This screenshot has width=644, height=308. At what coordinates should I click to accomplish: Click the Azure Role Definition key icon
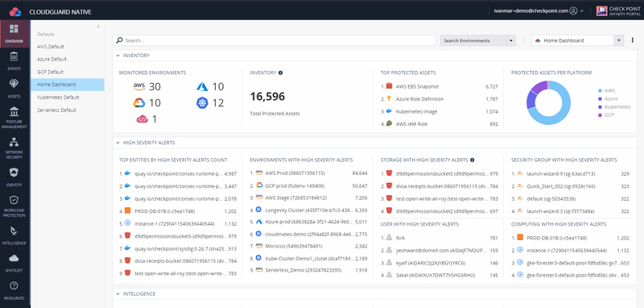click(389, 98)
